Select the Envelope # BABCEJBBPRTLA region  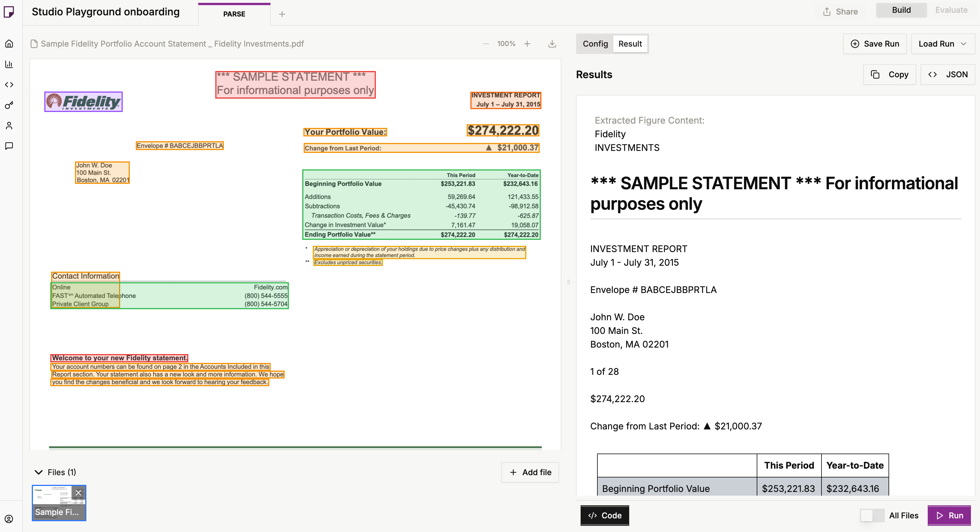click(180, 146)
